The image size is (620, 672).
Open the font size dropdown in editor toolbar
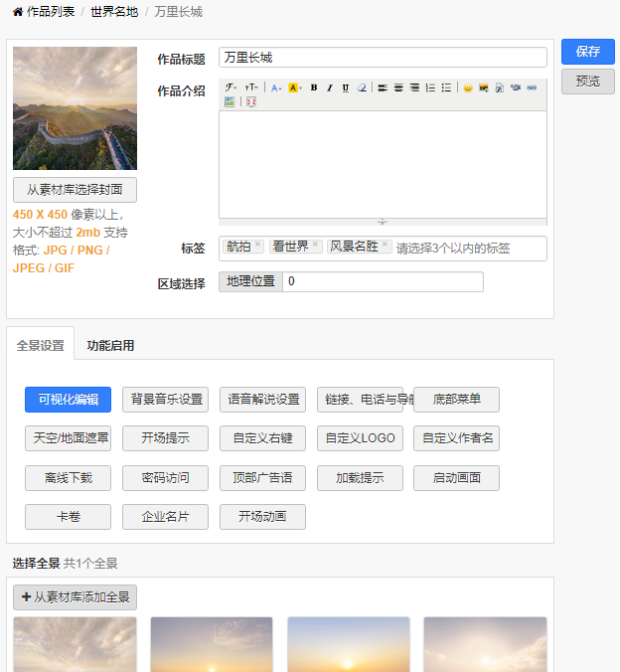251,87
